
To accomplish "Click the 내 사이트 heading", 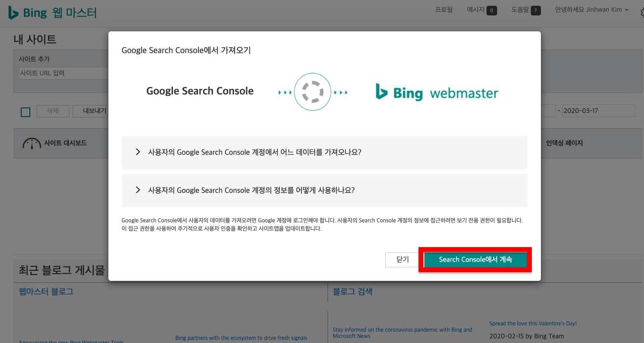I will pyautogui.click(x=35, y=40).
